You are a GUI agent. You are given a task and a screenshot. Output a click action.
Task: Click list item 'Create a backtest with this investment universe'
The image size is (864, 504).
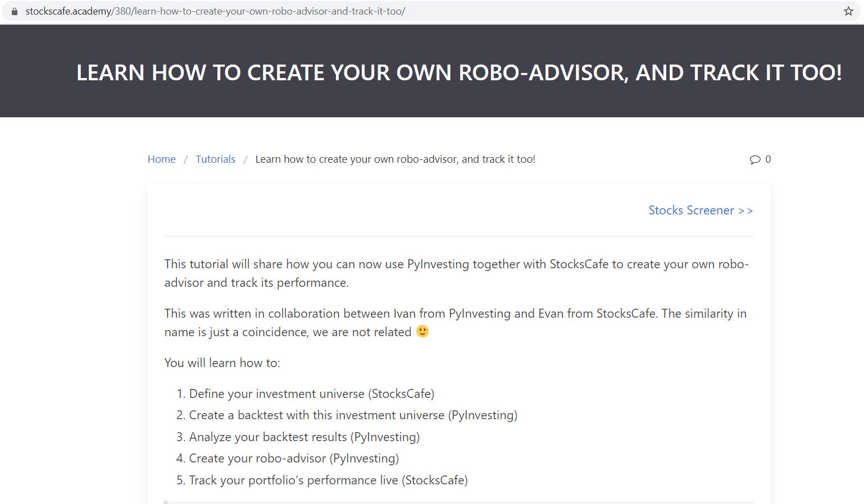[x=317, y=415]
